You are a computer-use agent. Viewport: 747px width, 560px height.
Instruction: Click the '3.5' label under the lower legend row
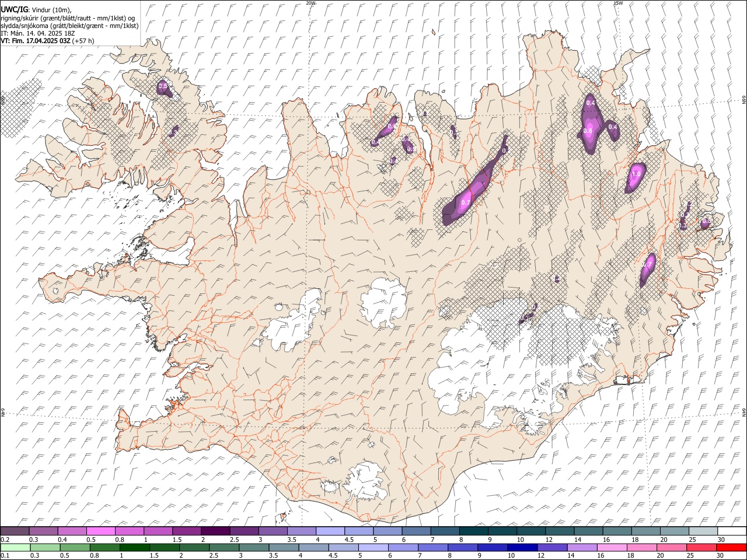click(273, 555)
